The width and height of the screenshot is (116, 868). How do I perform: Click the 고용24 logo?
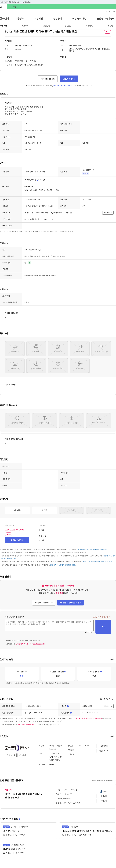tap(4, 19)
